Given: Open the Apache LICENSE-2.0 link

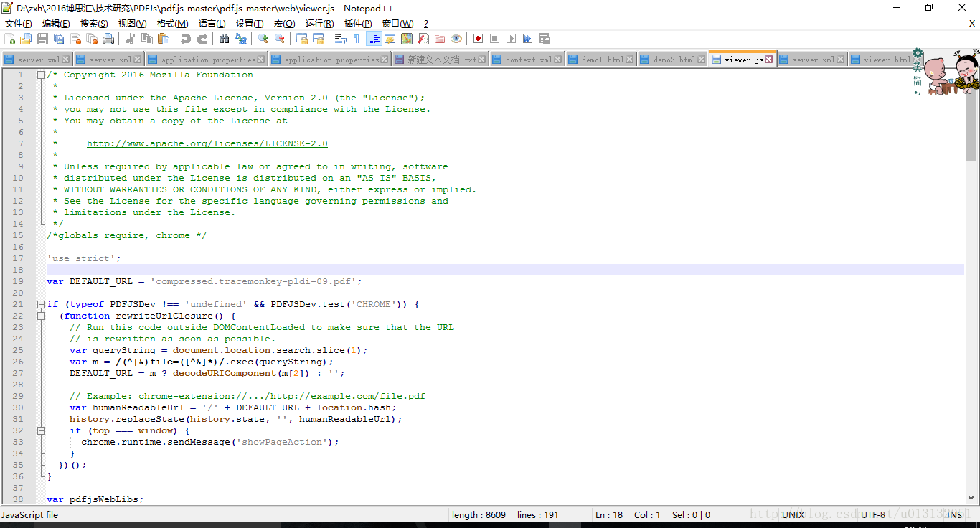Looking at the screenshot, I should [207, 143].
